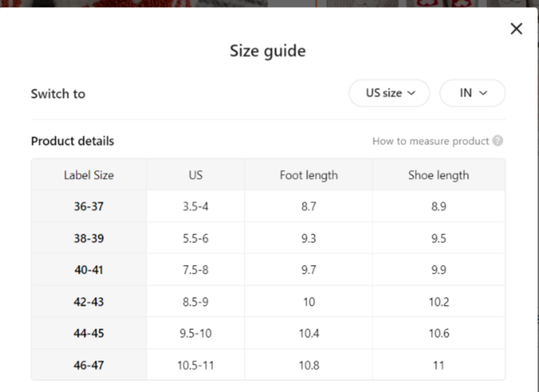Screen dimensions: 539x392
Task: Select the 40-41 label size row
Action: coord(268,270)
